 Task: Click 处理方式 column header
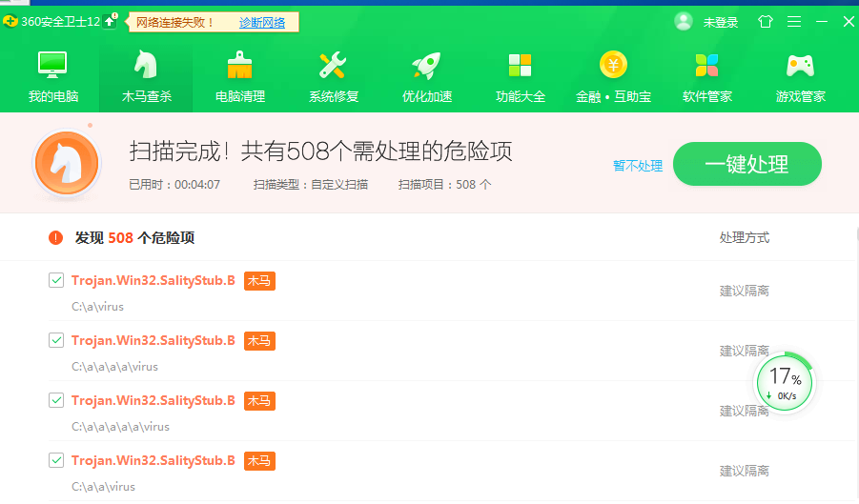point(744,237)
